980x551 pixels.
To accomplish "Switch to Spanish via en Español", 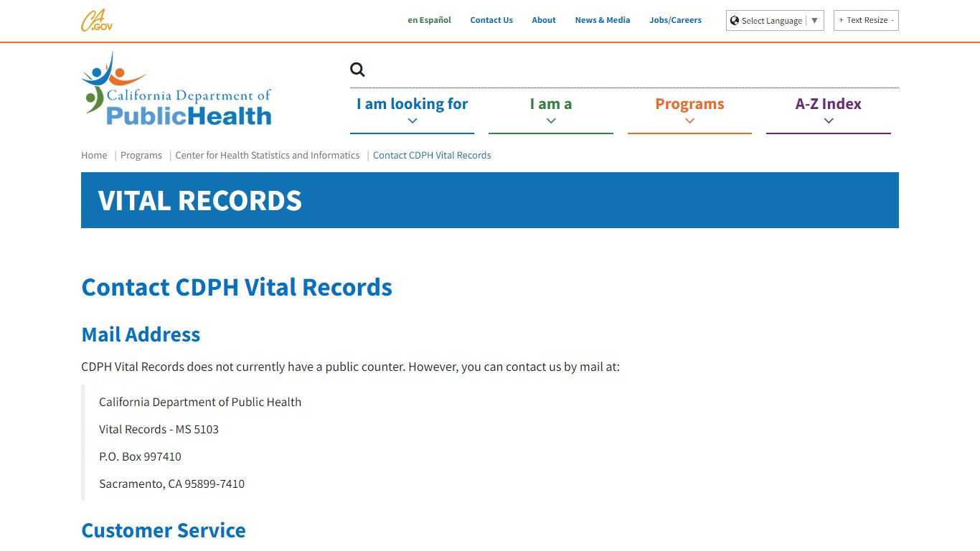I will [x=429, y=20].
